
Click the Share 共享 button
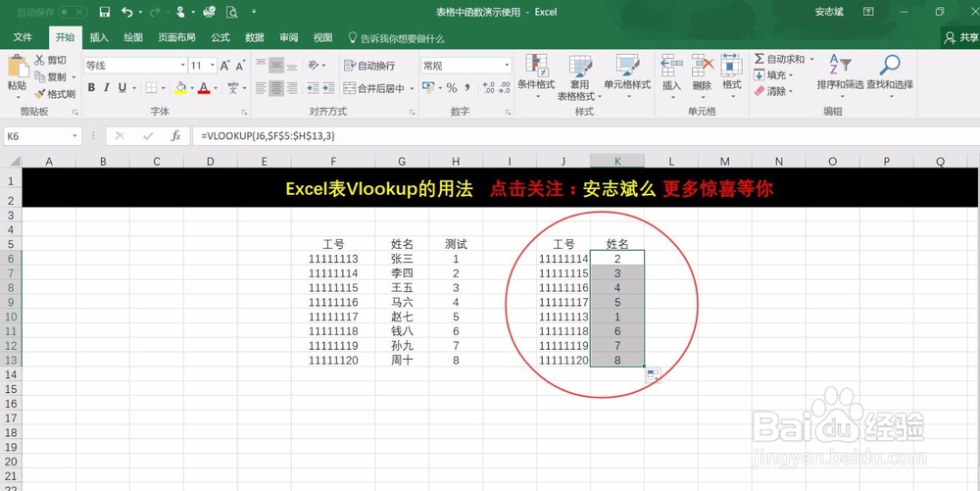pyautogui.click(x=961, y=38)
